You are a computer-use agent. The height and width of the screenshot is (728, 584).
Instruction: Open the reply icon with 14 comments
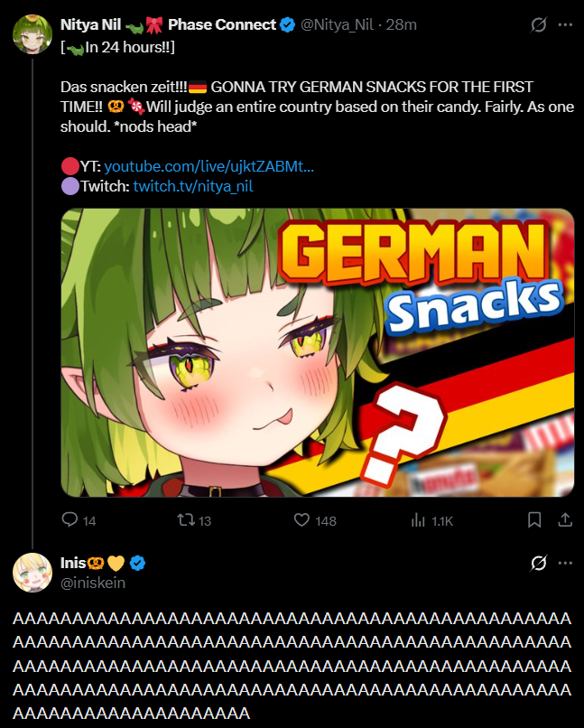point(70,519)
